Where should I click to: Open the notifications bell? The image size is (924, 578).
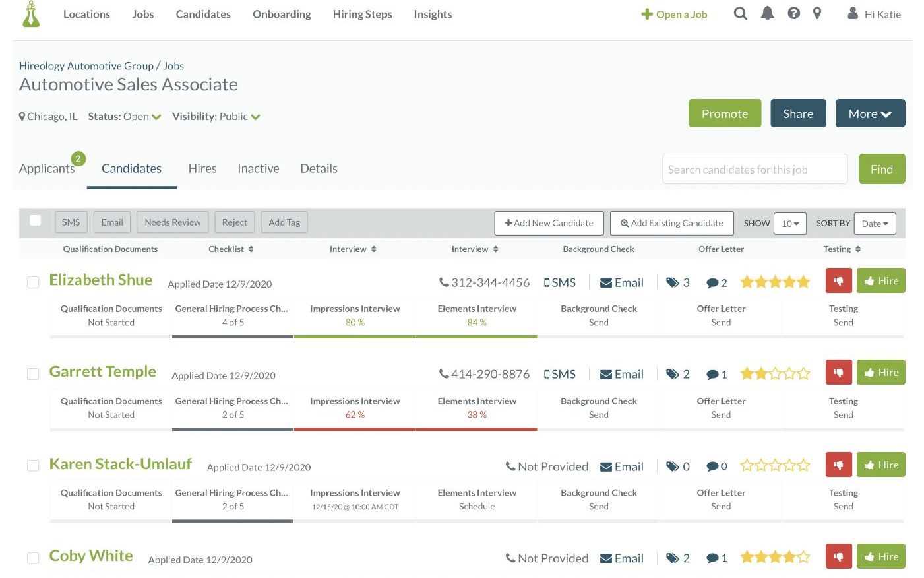click(767, 14)
